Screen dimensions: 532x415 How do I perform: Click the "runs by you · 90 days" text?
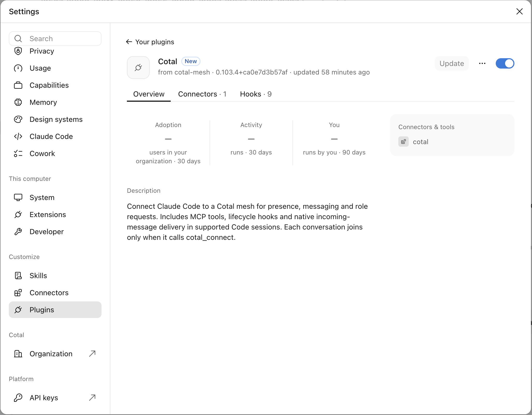click(334, 152)
